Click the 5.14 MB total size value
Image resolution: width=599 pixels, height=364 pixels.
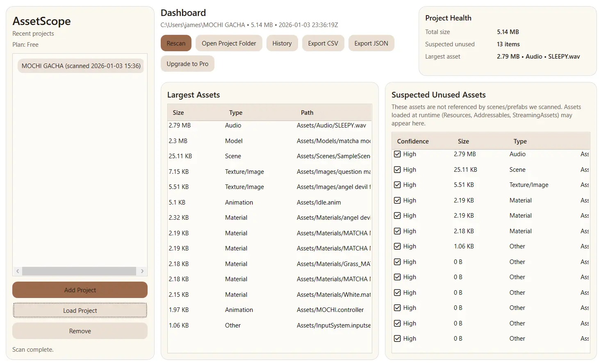click(x=508, y=32)
